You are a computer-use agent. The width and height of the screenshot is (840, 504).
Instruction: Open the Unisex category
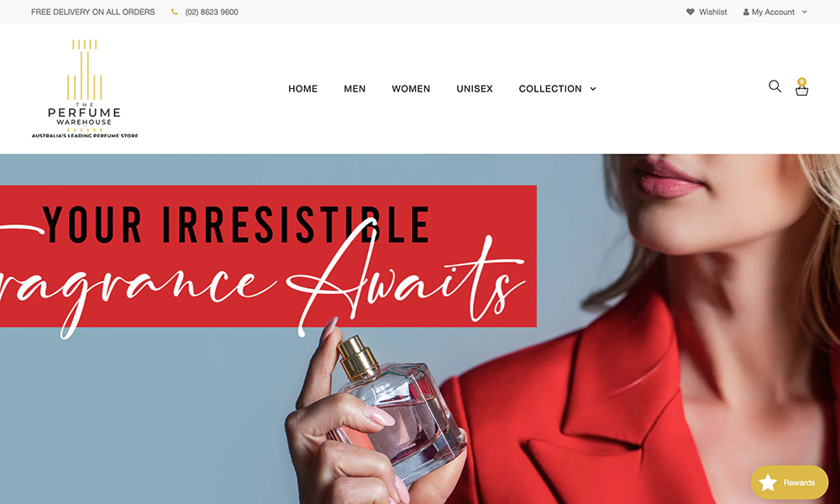pos(475,89)
